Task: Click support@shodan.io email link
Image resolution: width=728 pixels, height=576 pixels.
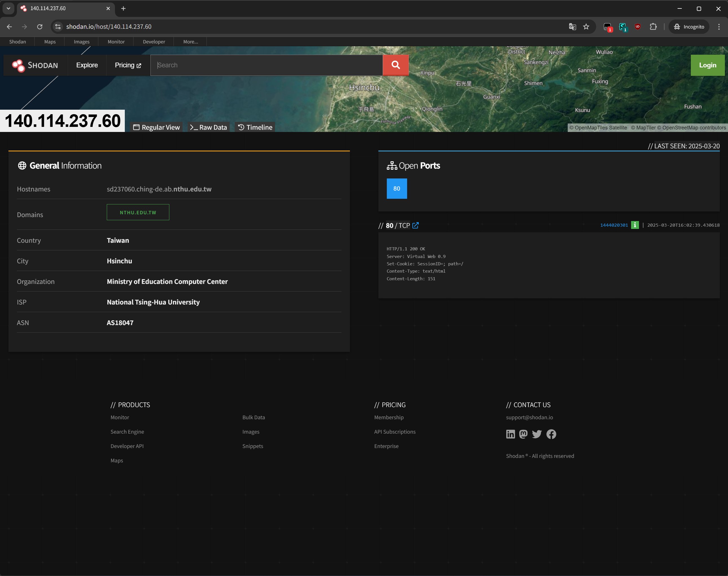Action: 529,417
